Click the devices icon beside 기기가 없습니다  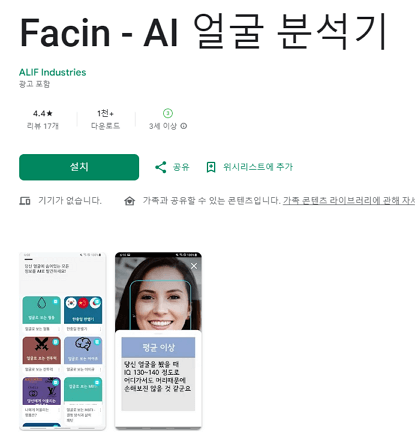[x=25, y=201]
